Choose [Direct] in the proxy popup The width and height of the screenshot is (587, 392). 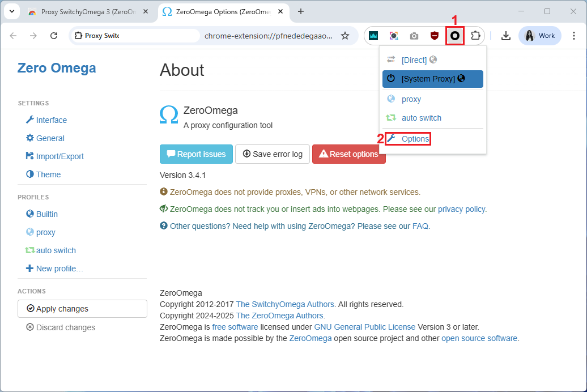pyautogui.click(x=414, y=60)
